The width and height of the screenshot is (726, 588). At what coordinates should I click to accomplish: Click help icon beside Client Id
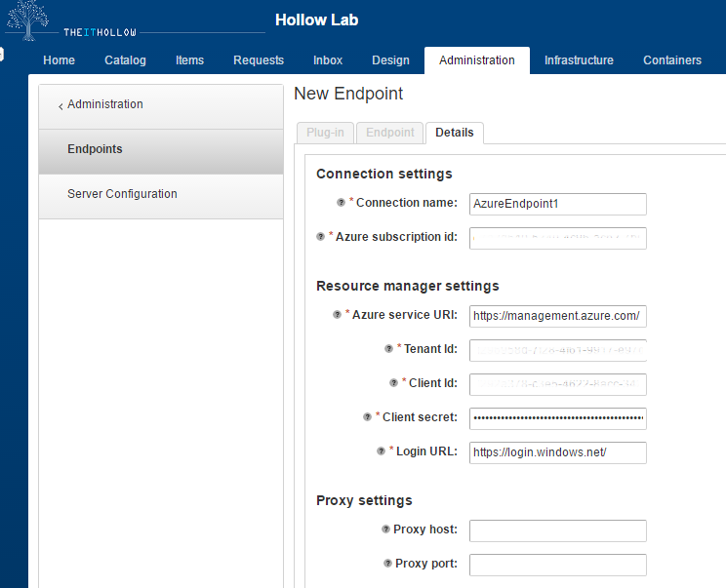click(x=392, y=383)
